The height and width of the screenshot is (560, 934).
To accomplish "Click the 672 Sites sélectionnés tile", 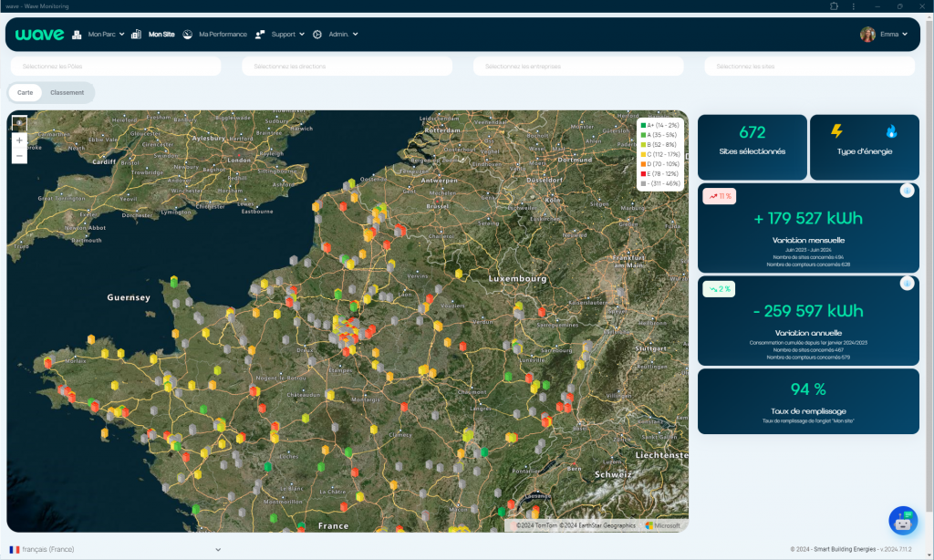I will (x=752, y=146).
